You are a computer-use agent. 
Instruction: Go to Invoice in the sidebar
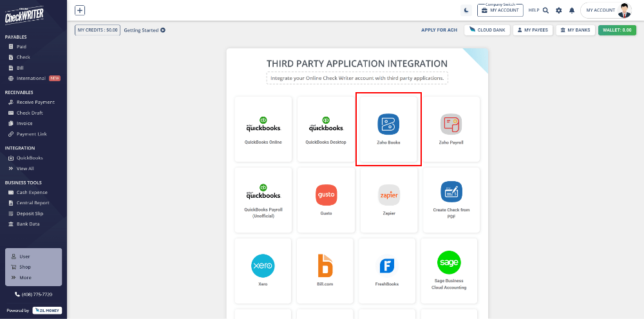tap(24, 124)
